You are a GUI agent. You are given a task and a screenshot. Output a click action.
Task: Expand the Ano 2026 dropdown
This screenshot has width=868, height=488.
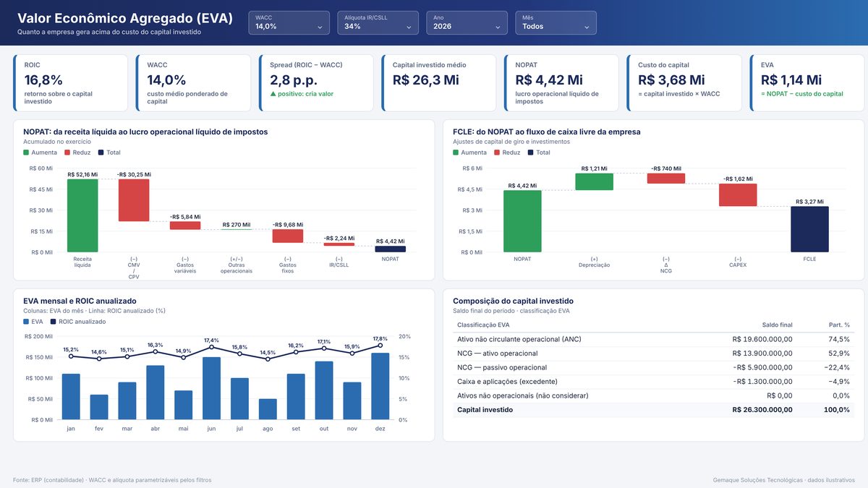tap(467, 22)
